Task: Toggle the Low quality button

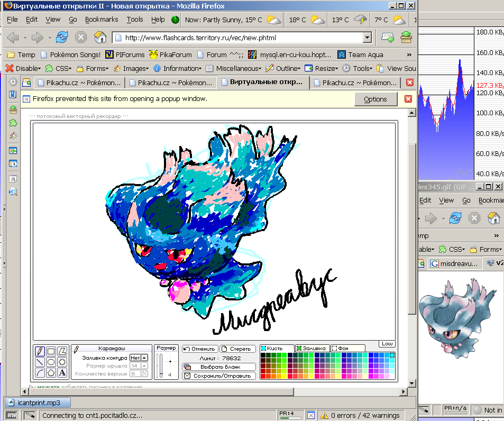Action: coord(387,344)
